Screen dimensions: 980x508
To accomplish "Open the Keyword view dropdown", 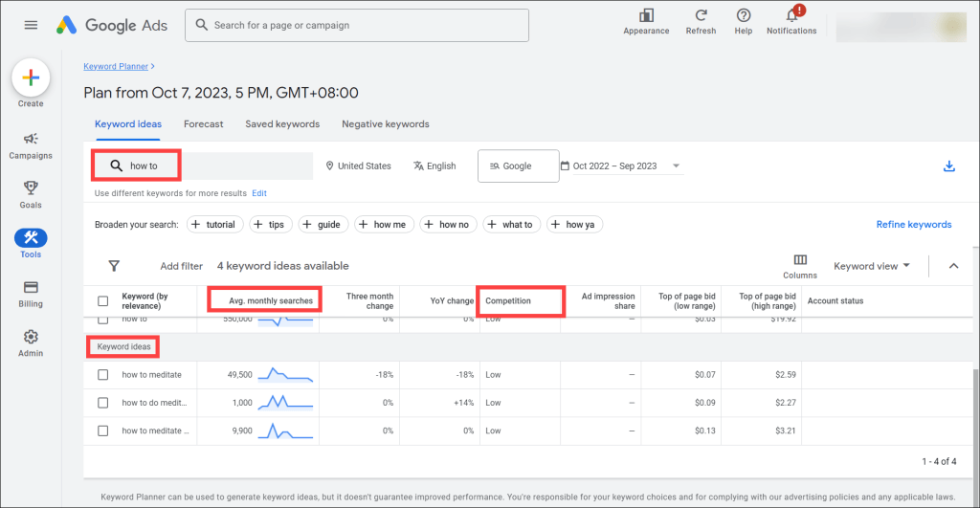I will pyautogui.click(x=872, y=266).
